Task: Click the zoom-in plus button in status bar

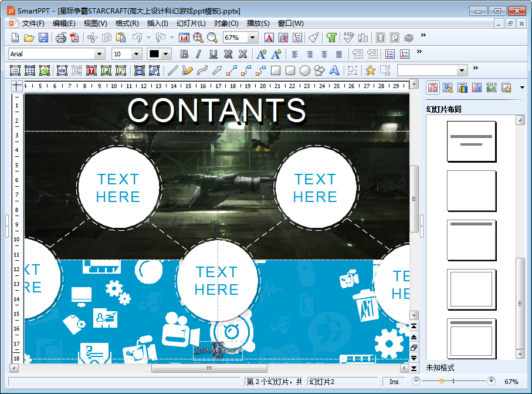Action: tap(491, 381)
